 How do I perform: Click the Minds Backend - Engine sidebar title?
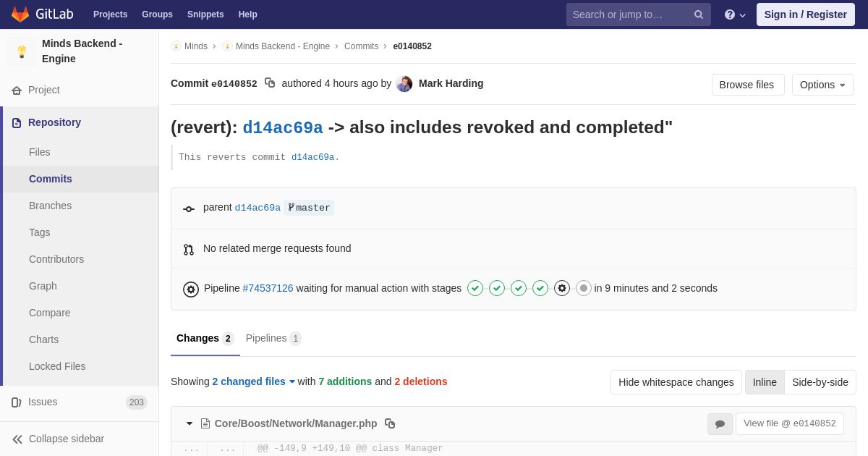click(82, 51)
